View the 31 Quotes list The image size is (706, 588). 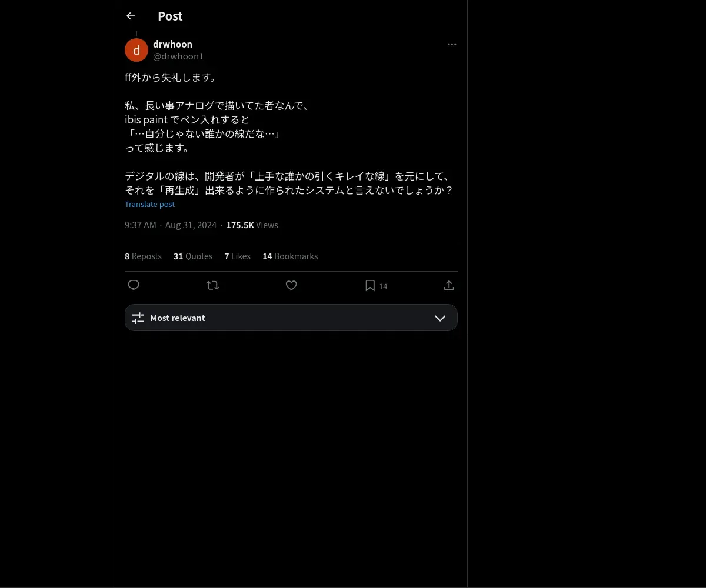pyautogui.click(x=193, y=256)
